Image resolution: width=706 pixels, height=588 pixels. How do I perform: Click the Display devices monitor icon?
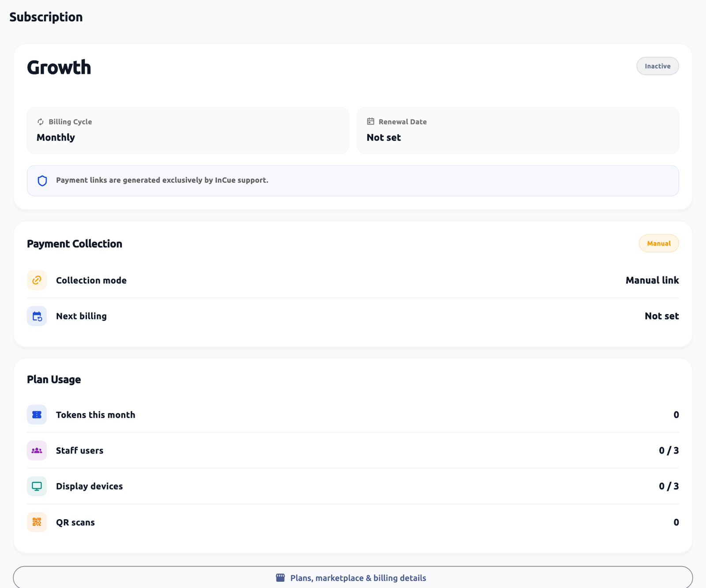pyautogui.click(x=37, y=486)
